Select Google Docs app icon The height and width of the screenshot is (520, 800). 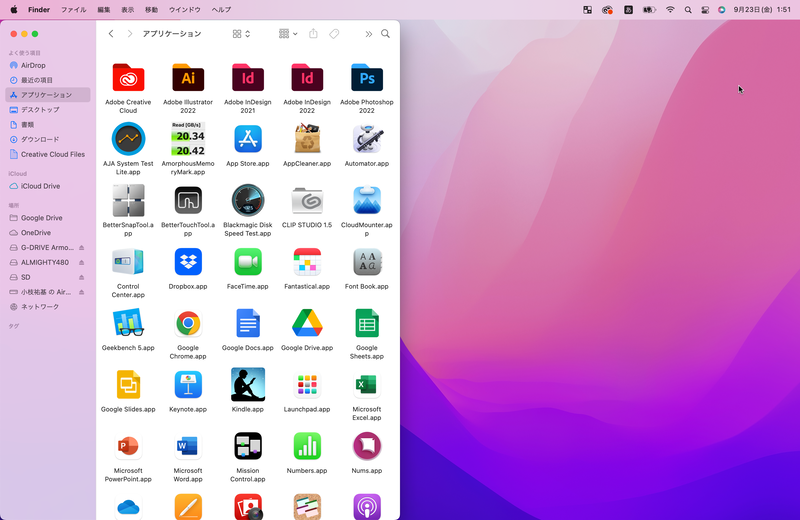247,323
